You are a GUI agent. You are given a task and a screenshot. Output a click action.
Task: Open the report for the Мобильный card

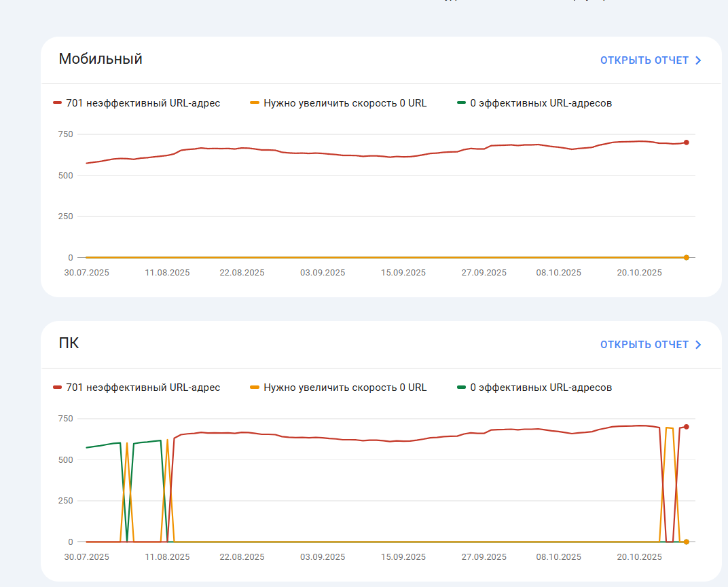pyautogui.click(x=644, y=60)
